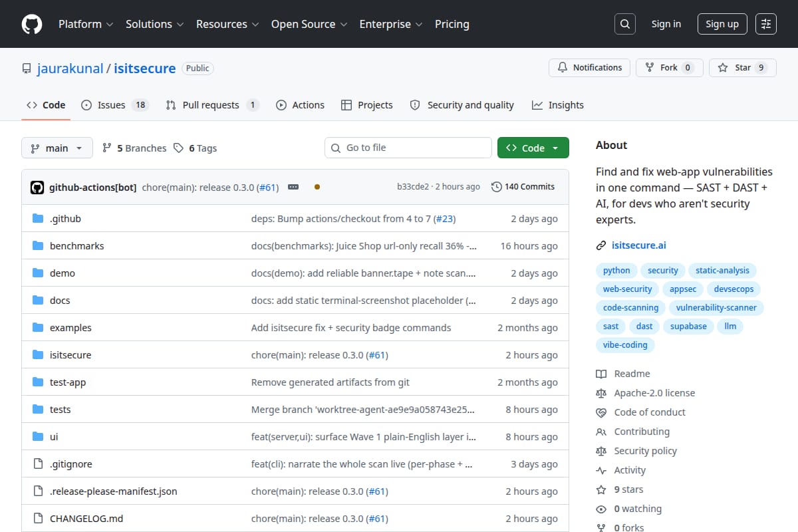
Task: Open pull request #23 link in .github row
Action: tap(446, 219)
